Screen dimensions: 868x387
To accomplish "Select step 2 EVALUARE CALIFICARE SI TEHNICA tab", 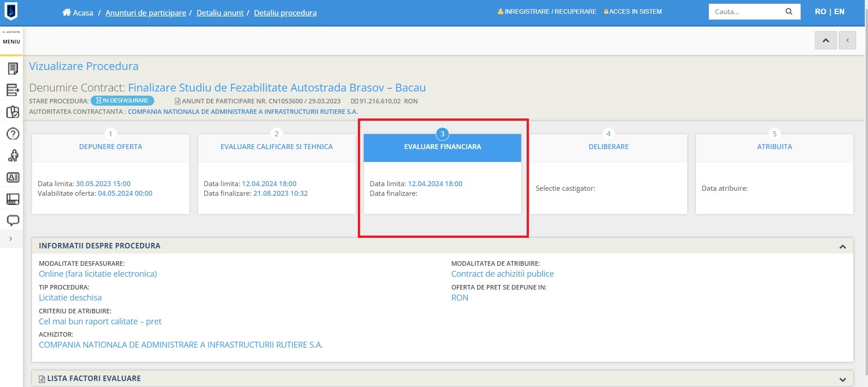I will [276, 147].
